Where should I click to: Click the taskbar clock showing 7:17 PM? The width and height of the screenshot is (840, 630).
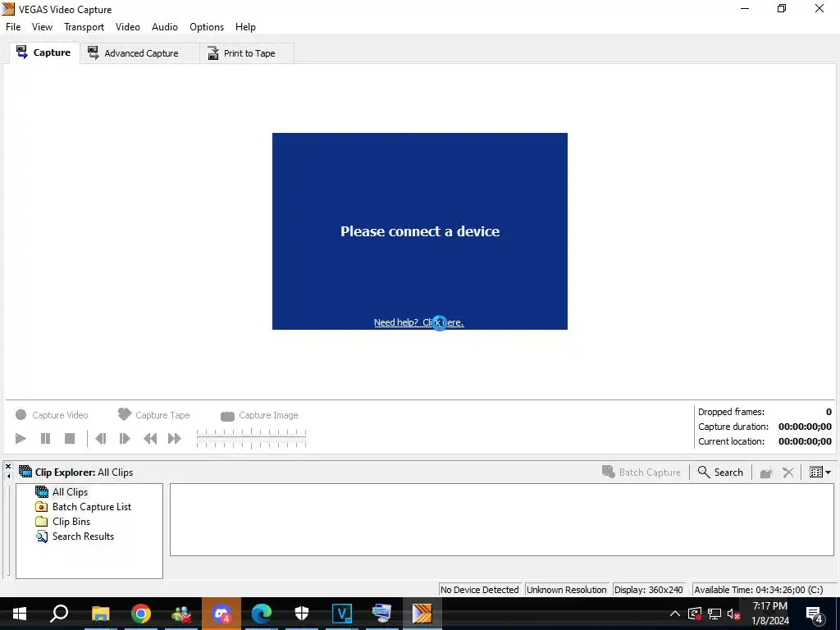[x=769, y=614]
